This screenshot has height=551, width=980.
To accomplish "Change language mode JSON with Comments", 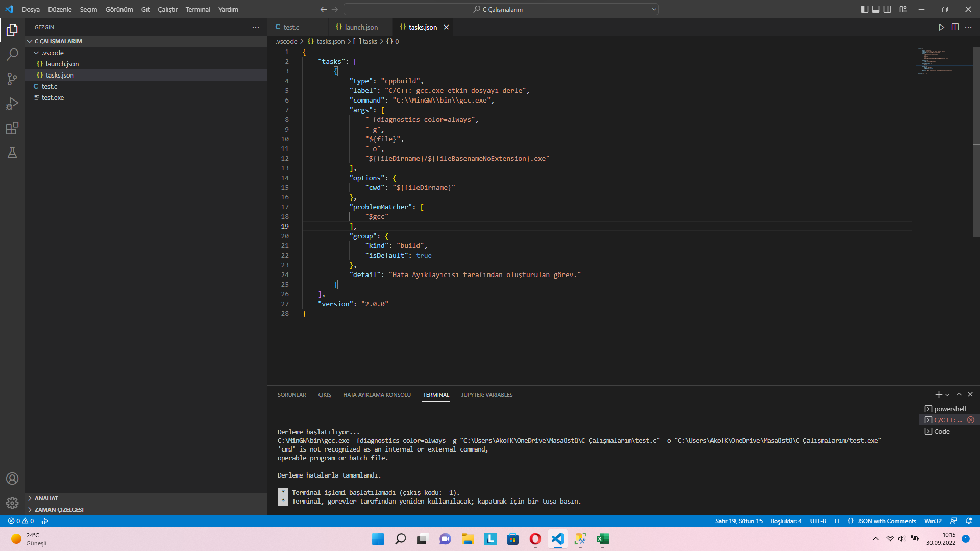I will 886,521.
